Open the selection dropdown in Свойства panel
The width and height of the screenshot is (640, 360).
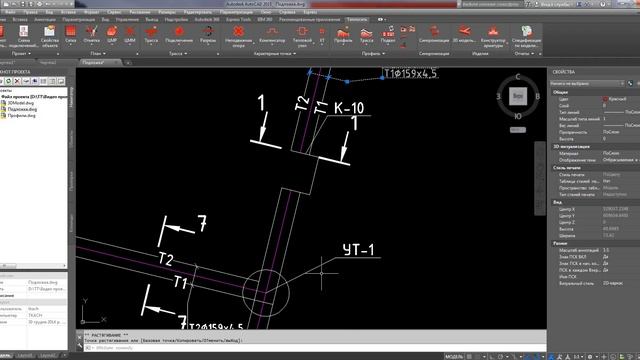[x=587, y=83]
